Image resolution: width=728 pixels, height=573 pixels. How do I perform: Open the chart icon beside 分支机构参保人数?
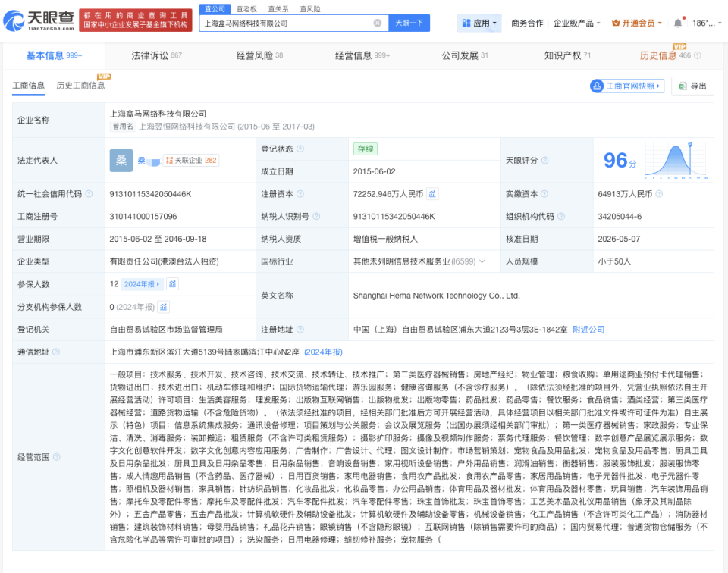[x=164, y=307]
